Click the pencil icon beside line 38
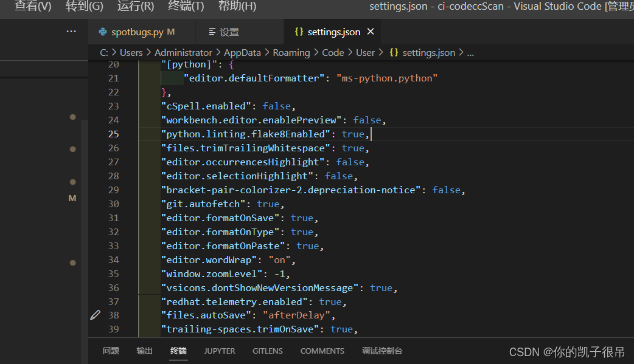The image size is (634, 364). [x=95, y=315]
